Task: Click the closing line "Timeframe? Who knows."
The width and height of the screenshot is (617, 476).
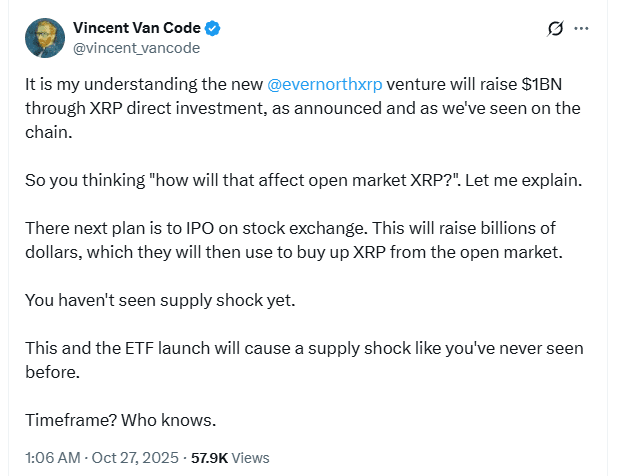Action: click(x=121, y=420)
